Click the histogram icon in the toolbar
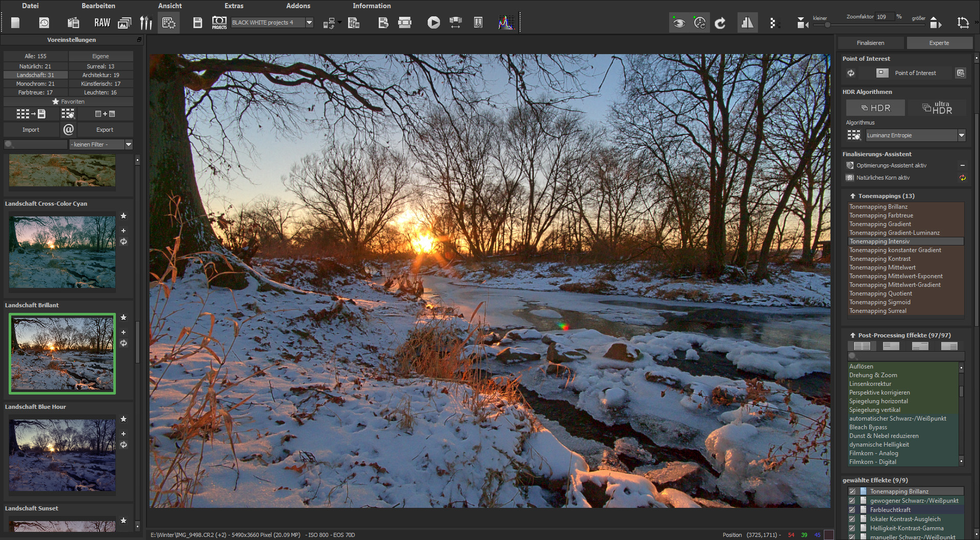980x540 pixels. (x=506, y=22)
